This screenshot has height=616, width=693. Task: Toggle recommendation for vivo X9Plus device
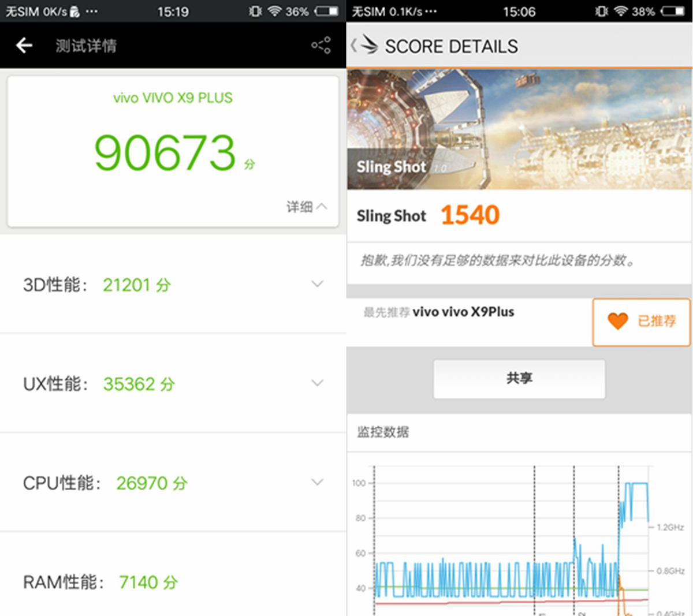click(641, 322)
